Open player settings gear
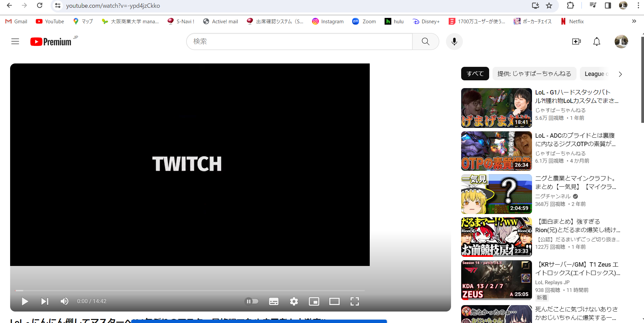Screen dimensions: 644x323 click(294, 301)
